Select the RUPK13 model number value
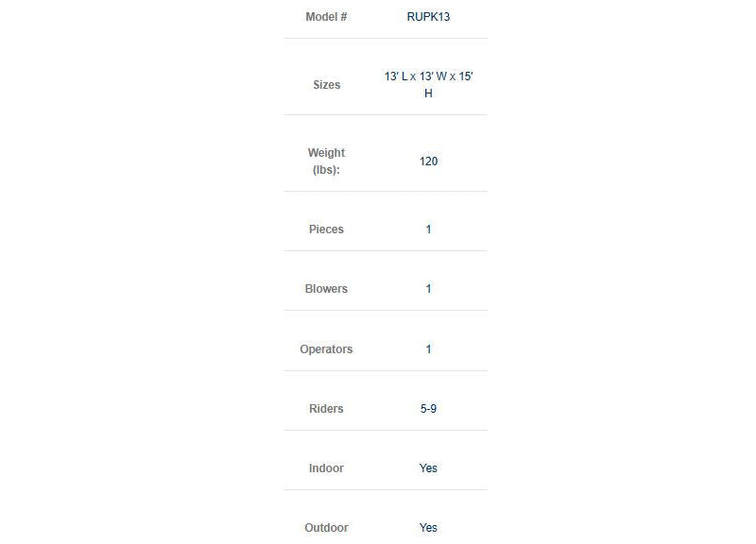756x544 pixels. (x=428, y=17)
